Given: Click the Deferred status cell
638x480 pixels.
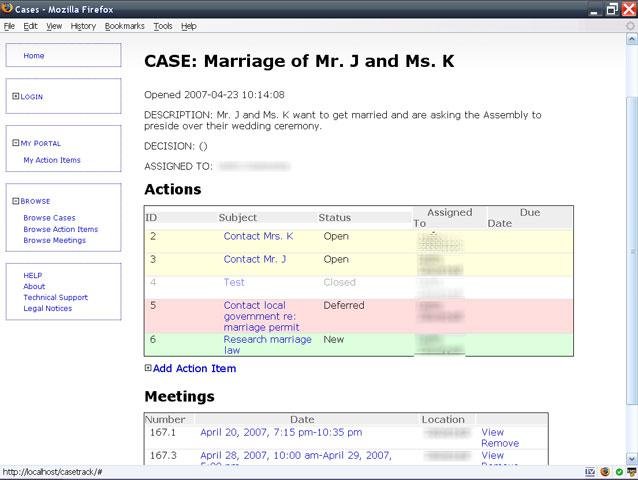Looking at the screenshot, I should [x=344, y=305].
